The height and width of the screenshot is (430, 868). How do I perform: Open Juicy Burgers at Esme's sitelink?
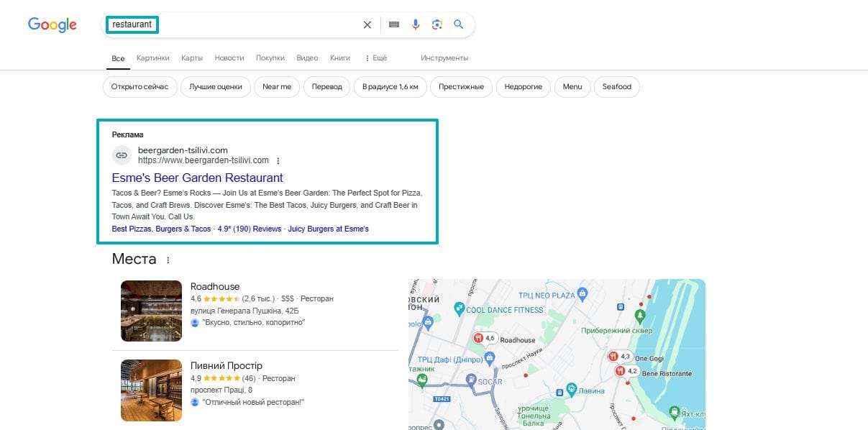tap(328, 229)
